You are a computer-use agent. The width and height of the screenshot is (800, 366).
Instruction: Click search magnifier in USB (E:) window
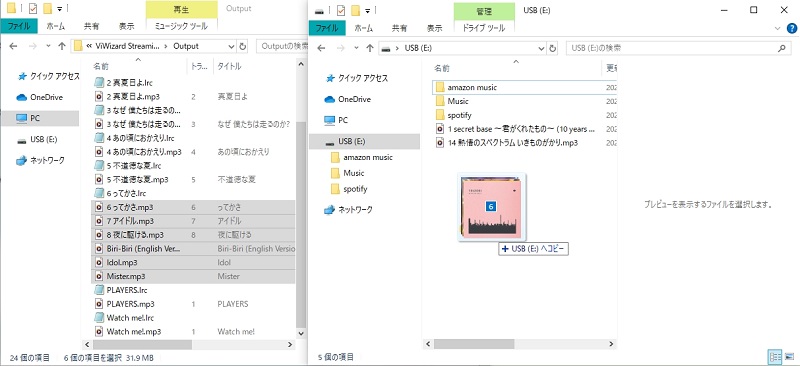(781, 48)
